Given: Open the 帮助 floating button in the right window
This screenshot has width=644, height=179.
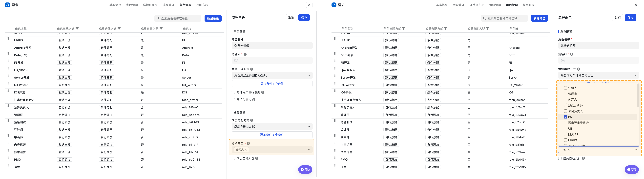Looking at the screenshot, I should point(632,170).
